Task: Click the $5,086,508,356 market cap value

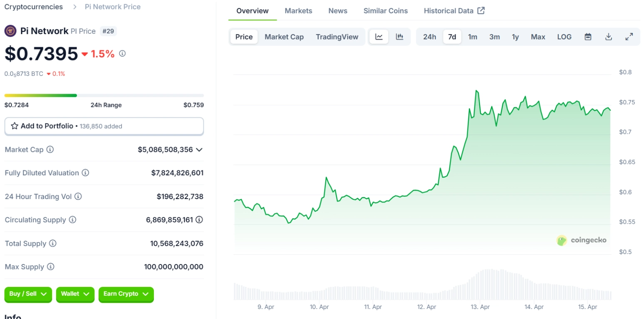Action: point(165,150)
